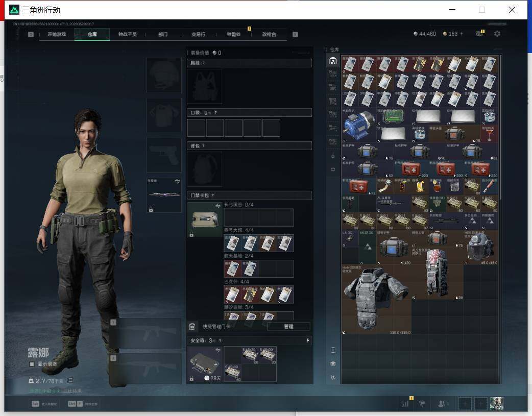Click the left tab navigation arrow key icon
532x416 pixels.
[x=31, y=34]
